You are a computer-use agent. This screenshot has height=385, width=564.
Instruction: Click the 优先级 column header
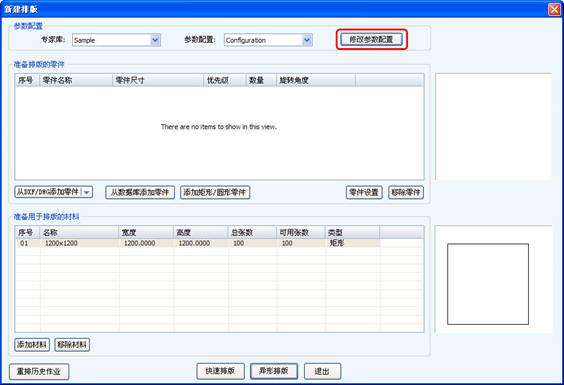(224, 80)
